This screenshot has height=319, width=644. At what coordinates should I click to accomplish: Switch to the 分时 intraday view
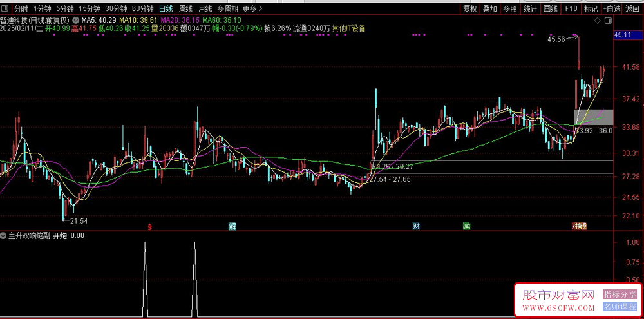click(21, 8)
